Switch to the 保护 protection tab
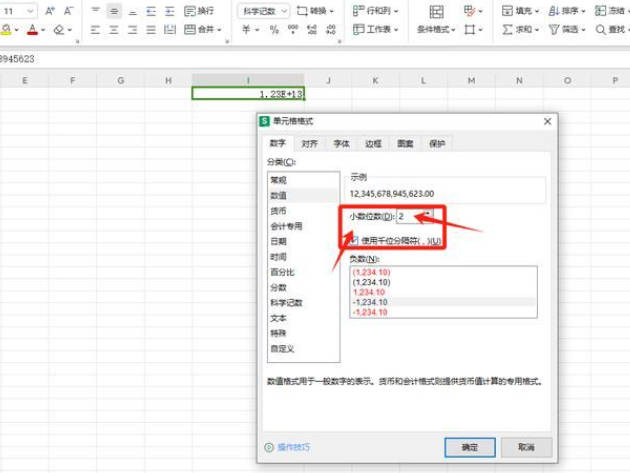Screen dimensions: 630x473 [x=437, y=143]
